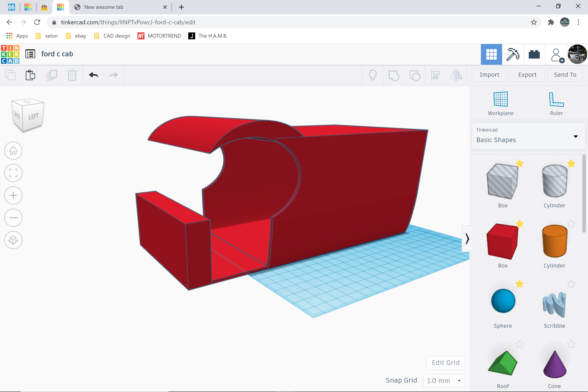Click the Tinkercad logo

(10, 54)
